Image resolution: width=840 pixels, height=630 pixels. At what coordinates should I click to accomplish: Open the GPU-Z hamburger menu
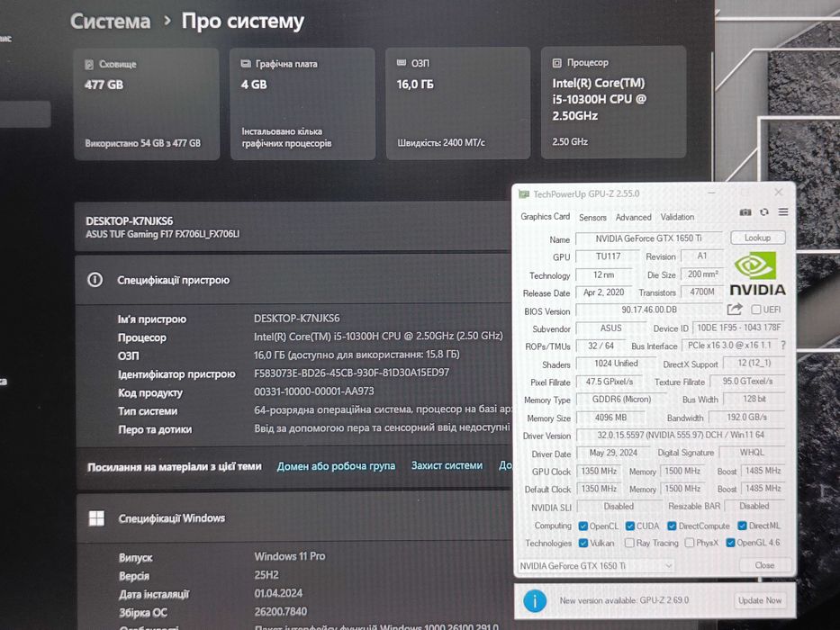pyautogui.click(x=783, y=212)
